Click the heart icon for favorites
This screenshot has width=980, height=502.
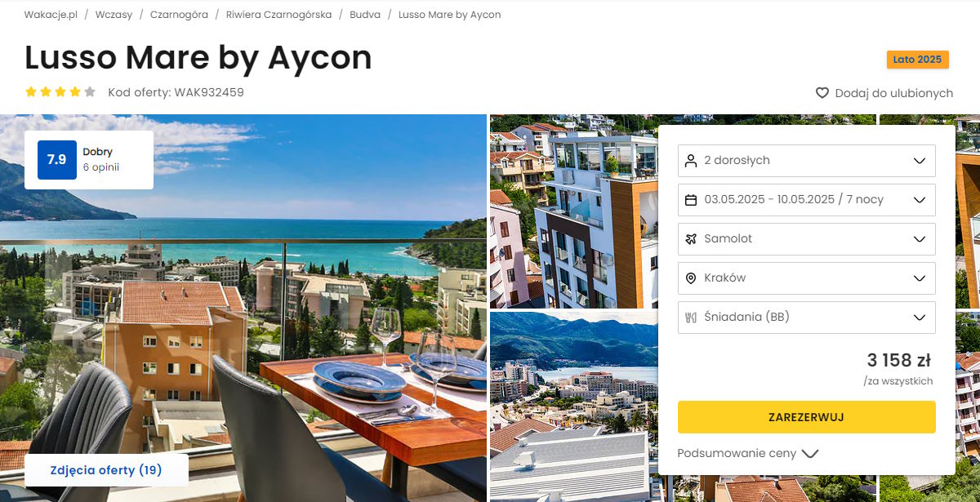(x=822, y=93)
